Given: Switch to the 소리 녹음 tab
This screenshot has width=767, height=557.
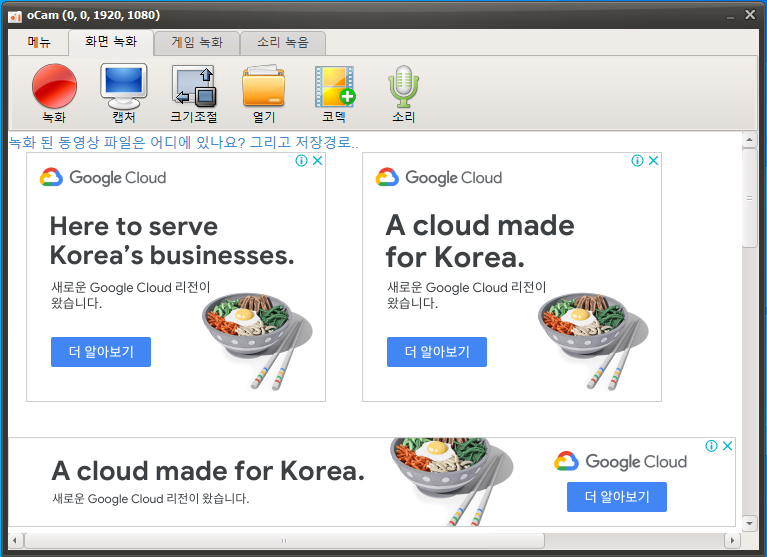Looking at the screenshot, I should 283,43.
